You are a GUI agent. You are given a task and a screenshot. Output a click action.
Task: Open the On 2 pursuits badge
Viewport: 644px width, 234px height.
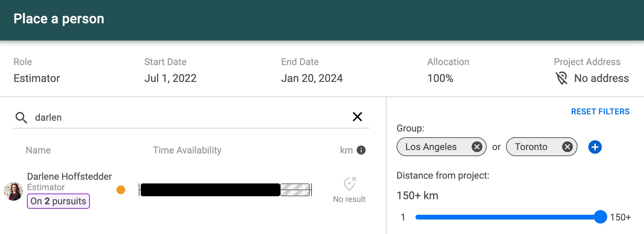(58, 201)
